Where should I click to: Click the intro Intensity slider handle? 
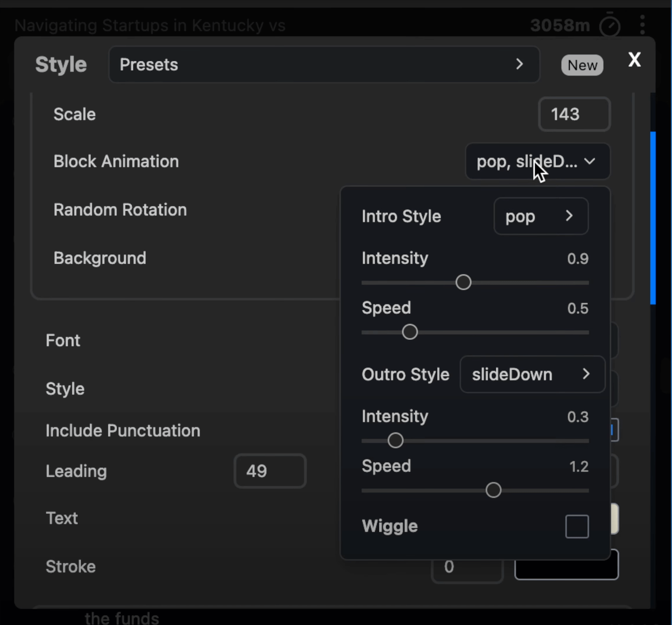(x=463, y=282)
